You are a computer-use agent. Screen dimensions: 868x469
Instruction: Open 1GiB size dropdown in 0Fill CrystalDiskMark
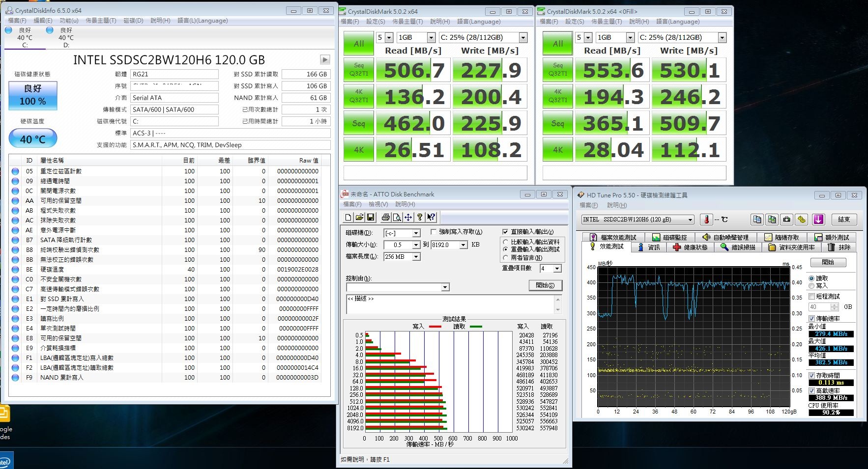pyautogui.click(x=630, y=37)
